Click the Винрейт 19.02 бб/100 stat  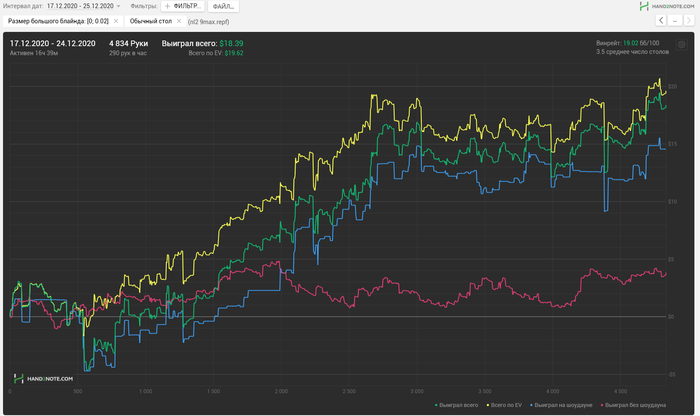click(x=627, y=43)
